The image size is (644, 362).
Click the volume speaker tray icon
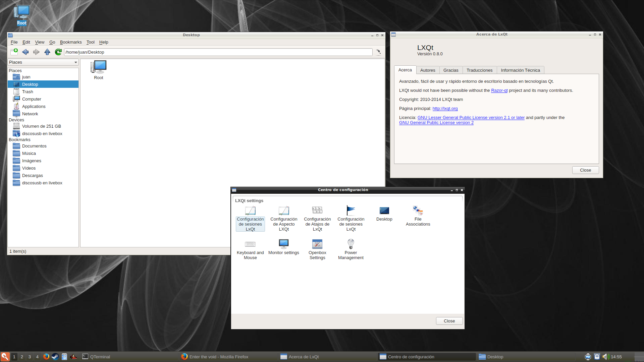point(605,357)
